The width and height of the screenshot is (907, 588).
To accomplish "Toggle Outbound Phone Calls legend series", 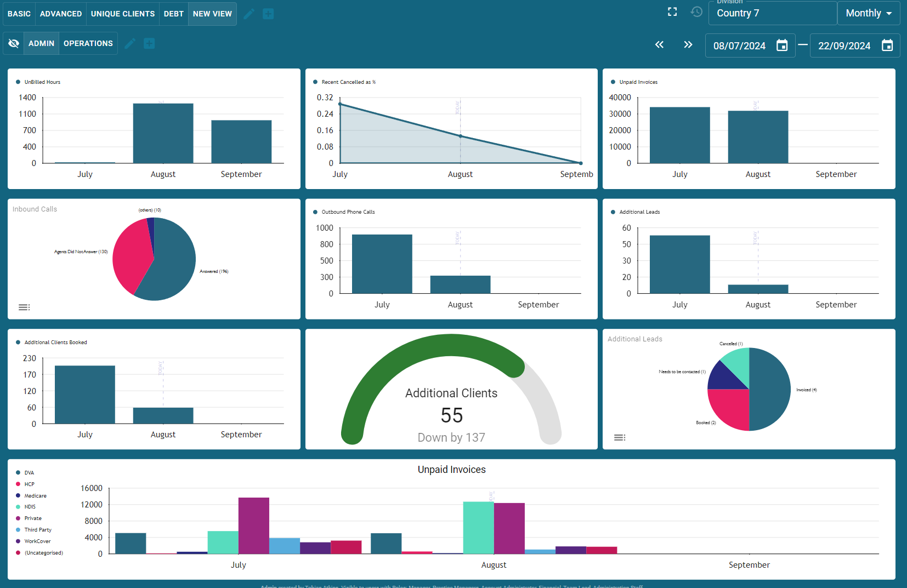I will pos(344,212).
